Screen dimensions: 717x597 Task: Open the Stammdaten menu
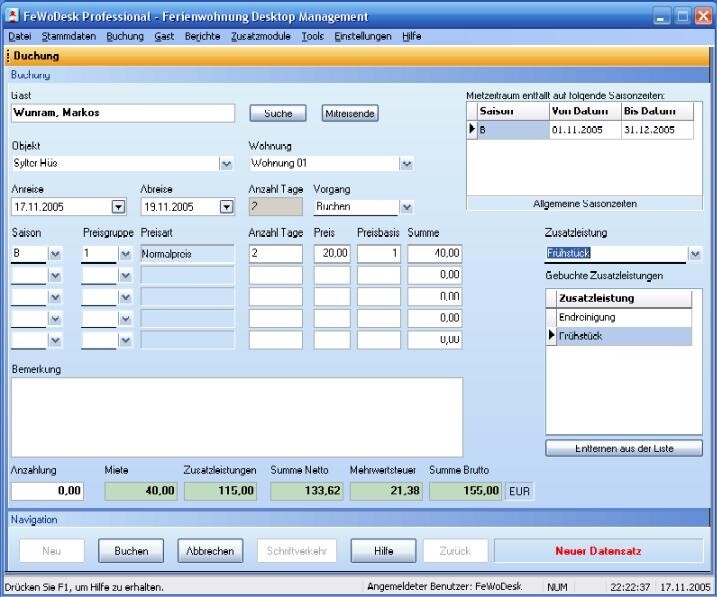tap(69, 37)
